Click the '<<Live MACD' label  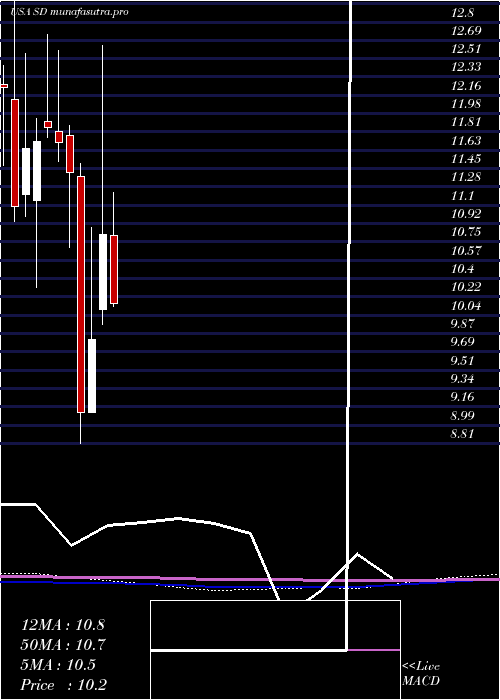421,674
